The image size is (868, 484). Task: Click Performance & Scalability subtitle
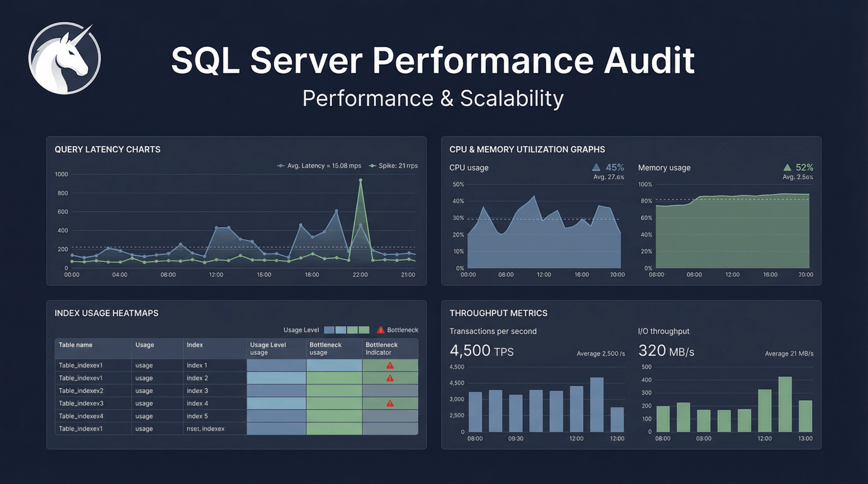[433, 98]
